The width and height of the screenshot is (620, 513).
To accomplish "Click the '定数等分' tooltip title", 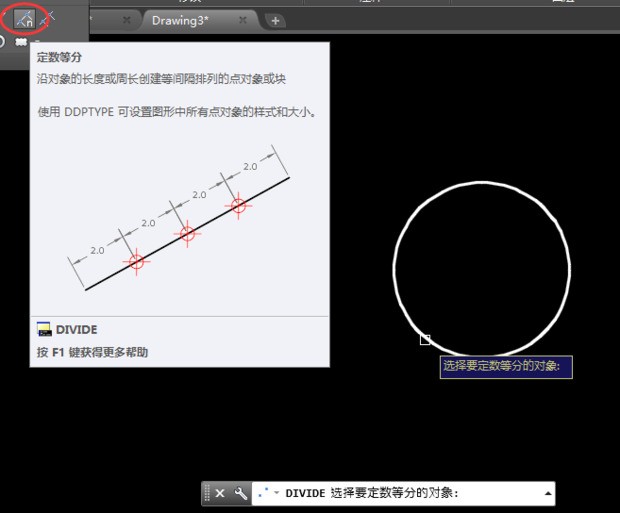I will pos(59,57).
